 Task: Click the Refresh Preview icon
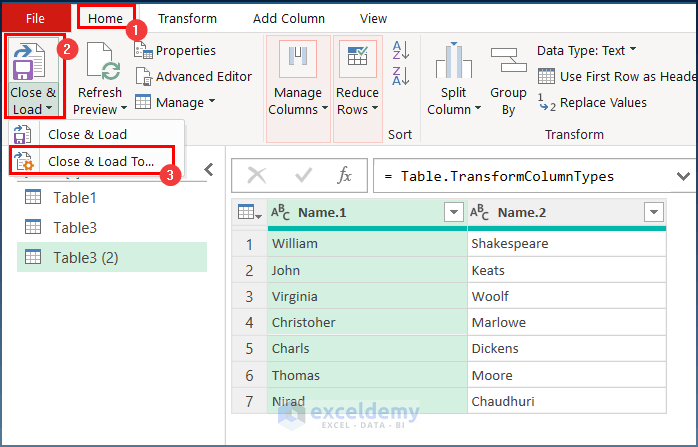[103, 61]
